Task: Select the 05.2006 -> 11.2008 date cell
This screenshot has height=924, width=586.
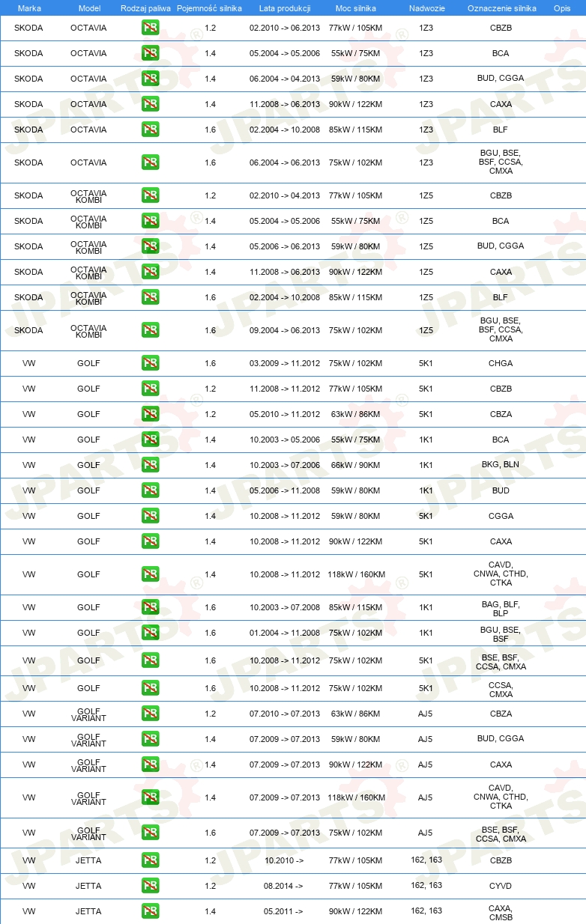Action: point(285,490)
